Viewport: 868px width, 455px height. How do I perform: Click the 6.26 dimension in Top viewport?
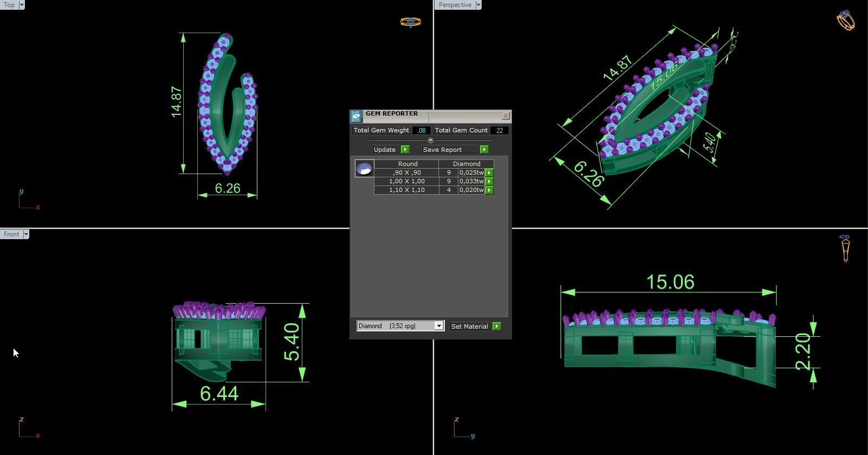coord(228,188)
